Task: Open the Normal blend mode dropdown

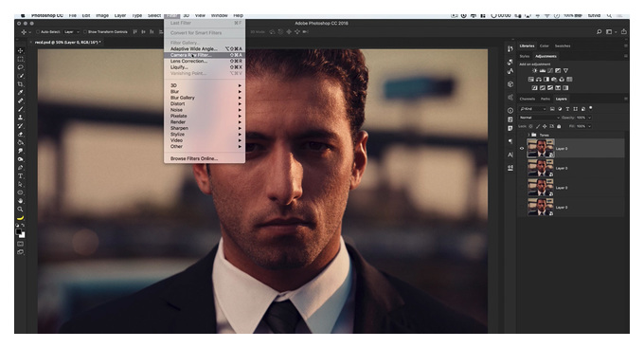Action: click(539, 118)
